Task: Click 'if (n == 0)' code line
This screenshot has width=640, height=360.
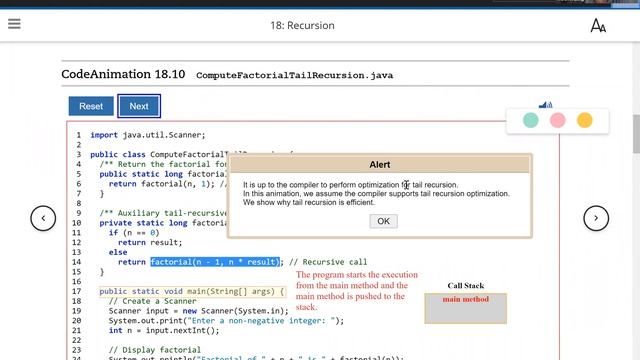Action: click(x=134, y=233)
